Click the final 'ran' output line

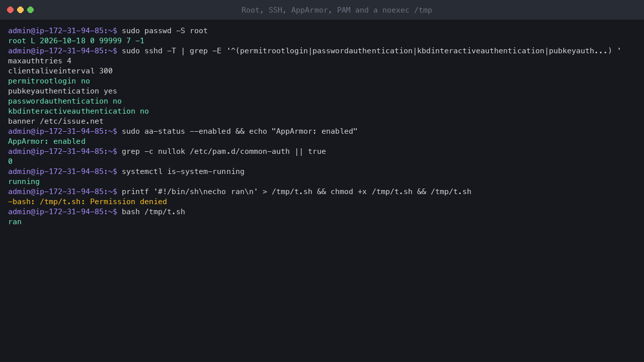click(15, 222)
